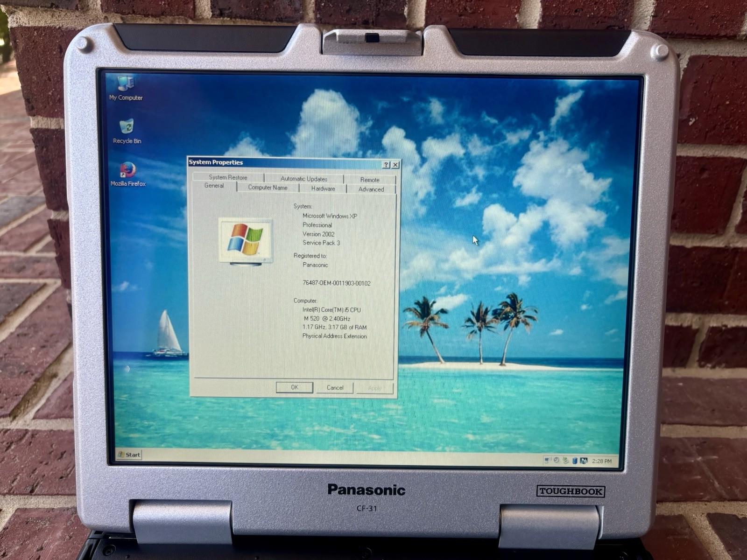Select the General tab
Screen dimensions: 747x560
tap(214, 186)
